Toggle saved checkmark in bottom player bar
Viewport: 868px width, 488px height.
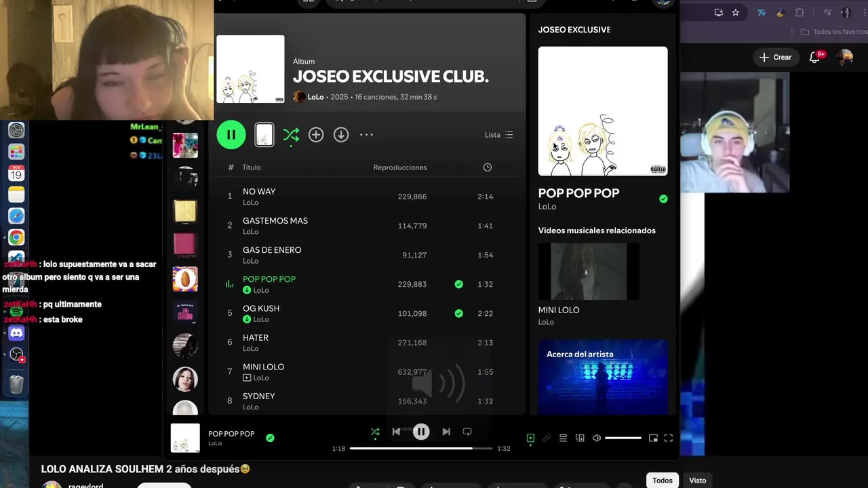(x=270, y=438)
